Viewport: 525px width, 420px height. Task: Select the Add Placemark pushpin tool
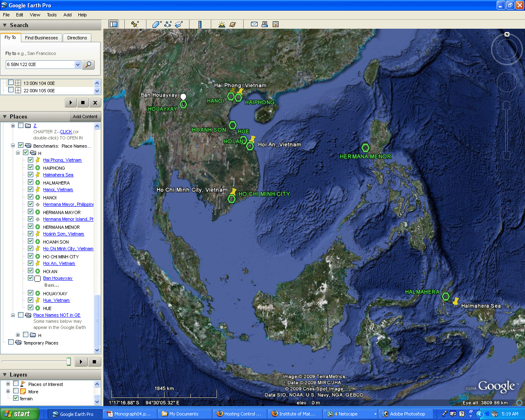pos(135,24)
